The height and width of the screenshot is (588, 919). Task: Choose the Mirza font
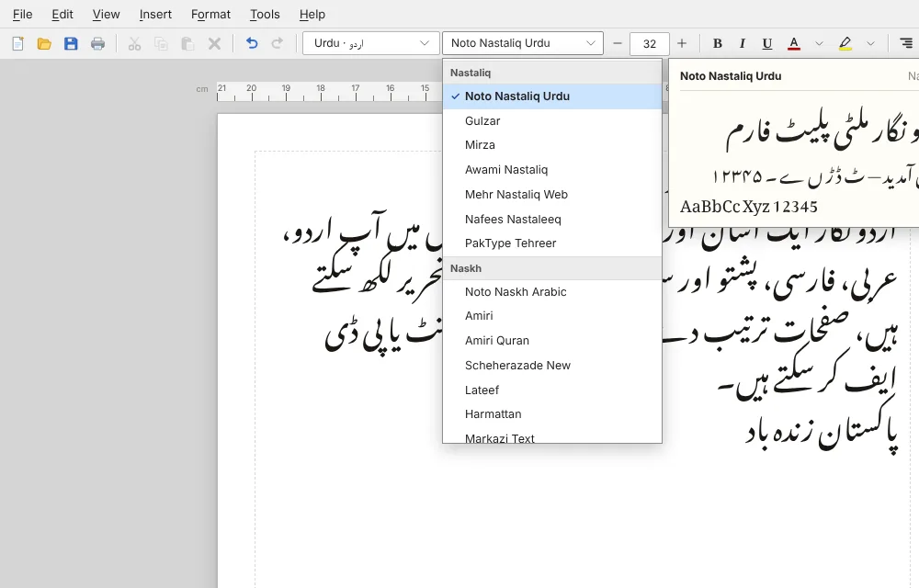(x=552, y=144)
